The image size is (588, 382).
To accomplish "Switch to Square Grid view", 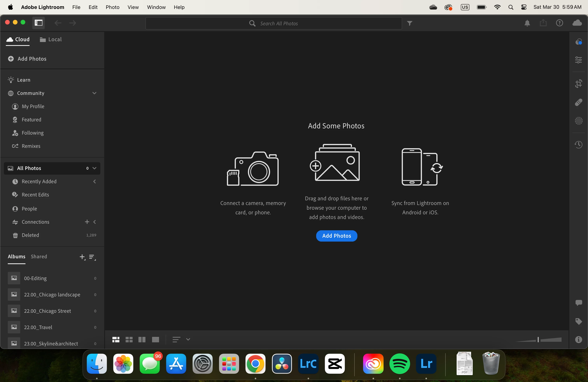I will click(129, 339).
